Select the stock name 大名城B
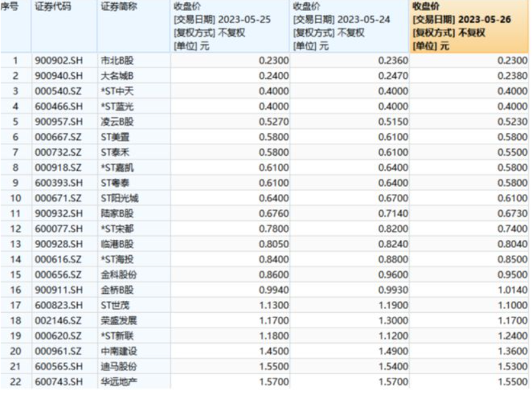Screen dimensions: 532x394 point(117,76)
